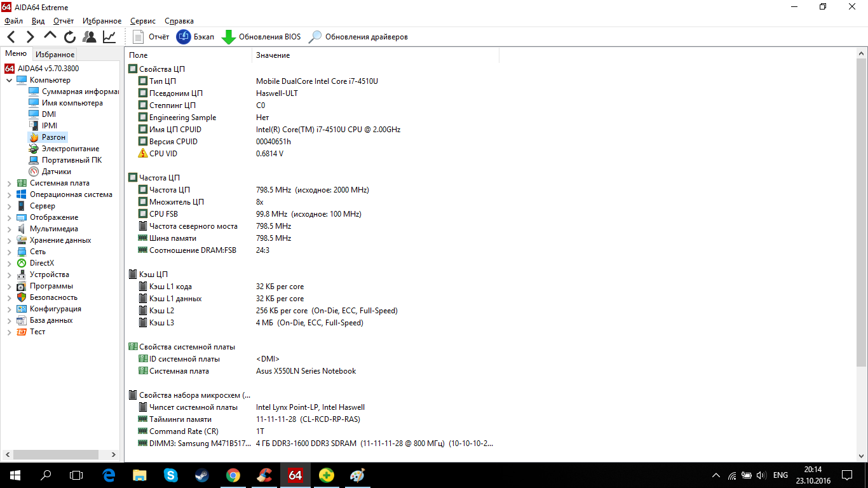Click the Отчёт report toolbar button
This screenshot has width=868, height=488.
(x=151, y=37)
